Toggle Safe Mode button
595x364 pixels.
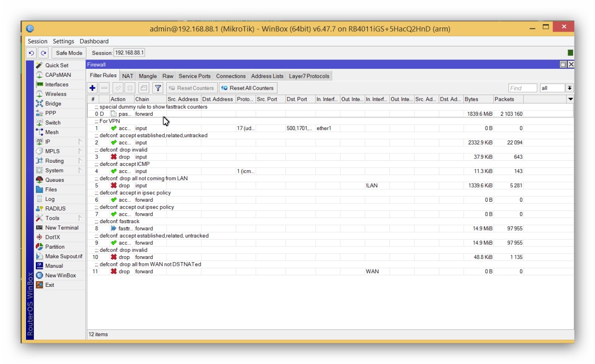69,53
